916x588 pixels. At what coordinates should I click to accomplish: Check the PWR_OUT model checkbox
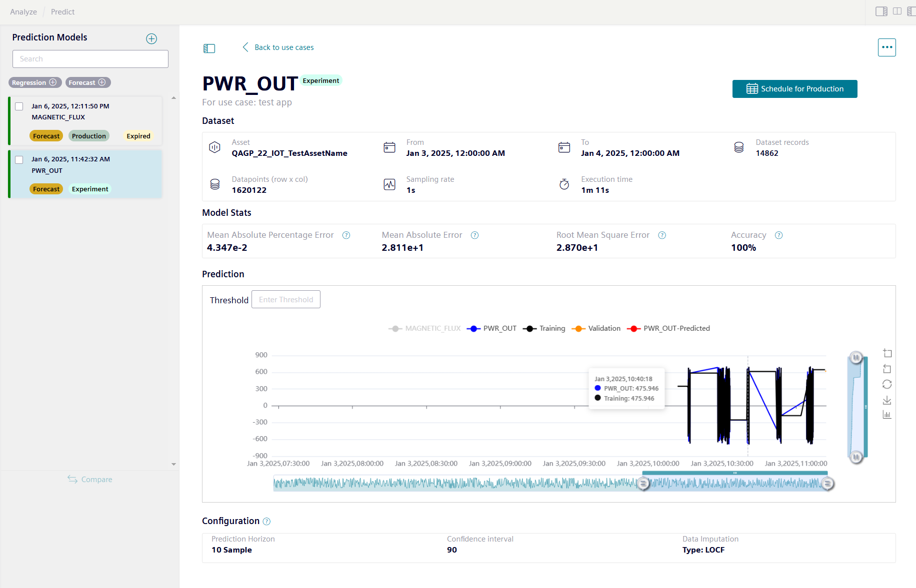pos(19,160)
